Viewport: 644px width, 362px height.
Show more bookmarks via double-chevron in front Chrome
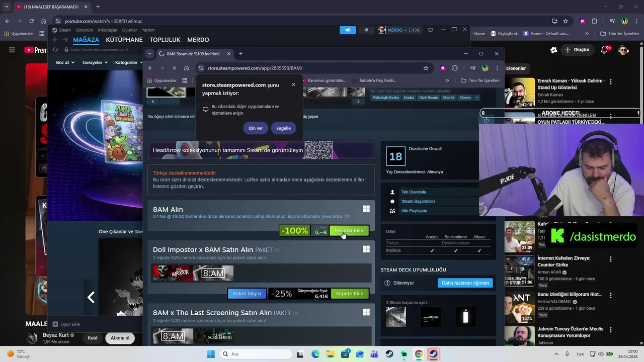[x=447, y=80]
